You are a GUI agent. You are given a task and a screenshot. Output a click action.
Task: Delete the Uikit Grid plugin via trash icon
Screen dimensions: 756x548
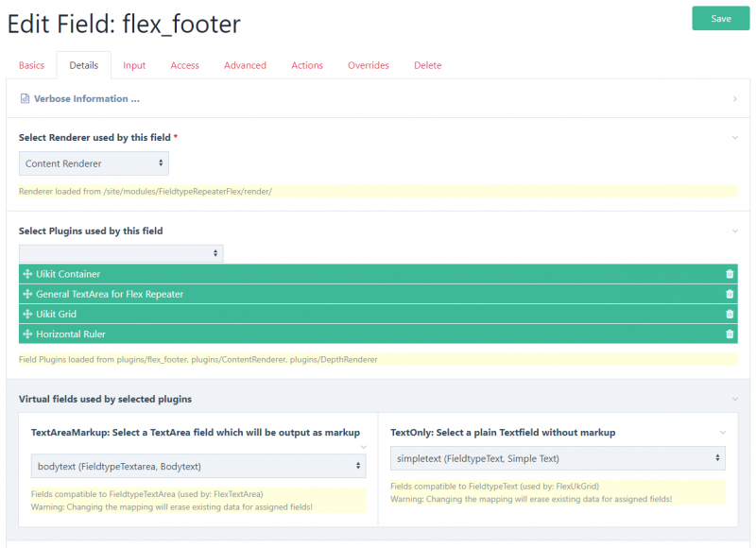tap(730, 314)
